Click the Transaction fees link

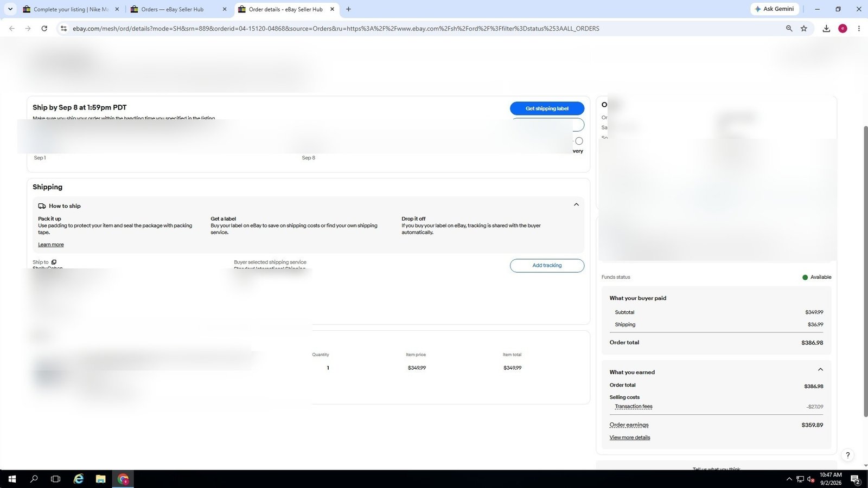633,407
